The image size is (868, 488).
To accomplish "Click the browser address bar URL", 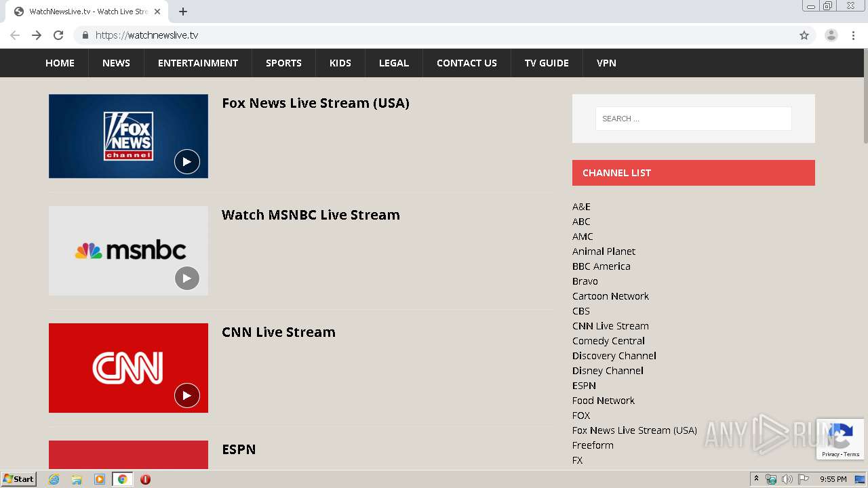I will [x=146, y=35].
